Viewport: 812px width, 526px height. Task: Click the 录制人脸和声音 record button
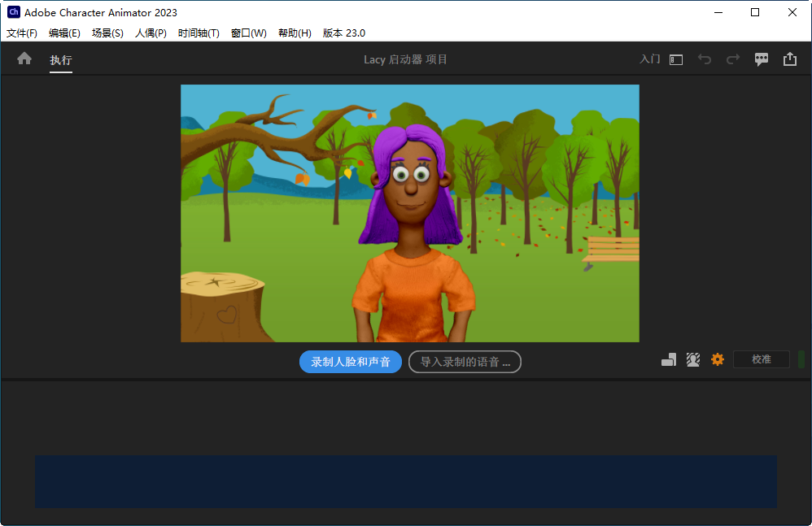350,362
